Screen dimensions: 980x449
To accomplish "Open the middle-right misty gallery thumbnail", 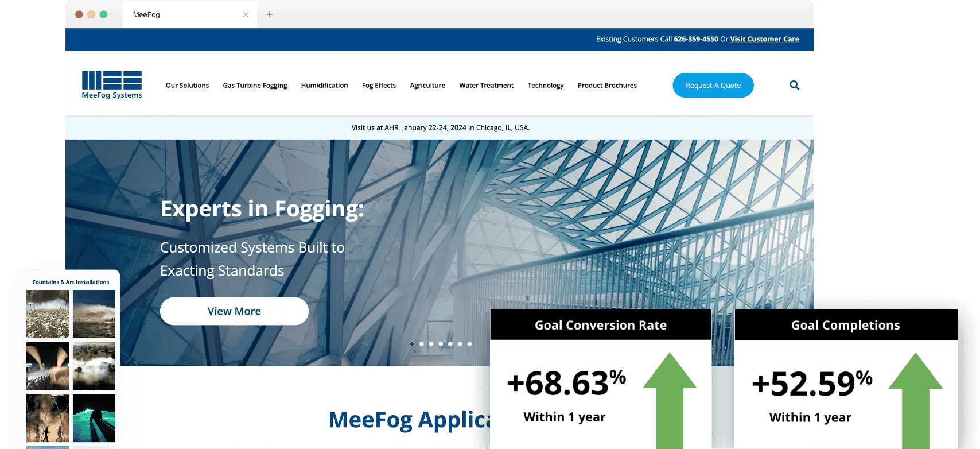I will [94, 366].
